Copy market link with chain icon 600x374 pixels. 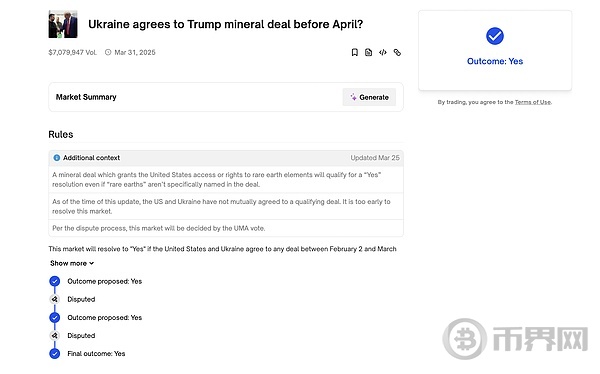pos(397,52)
